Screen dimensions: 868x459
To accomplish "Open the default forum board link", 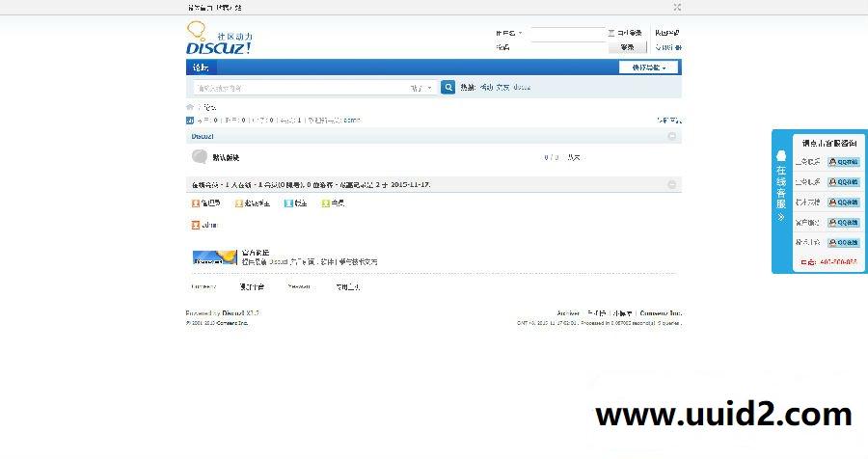I will pyautogui.click(x=226, y=157).
